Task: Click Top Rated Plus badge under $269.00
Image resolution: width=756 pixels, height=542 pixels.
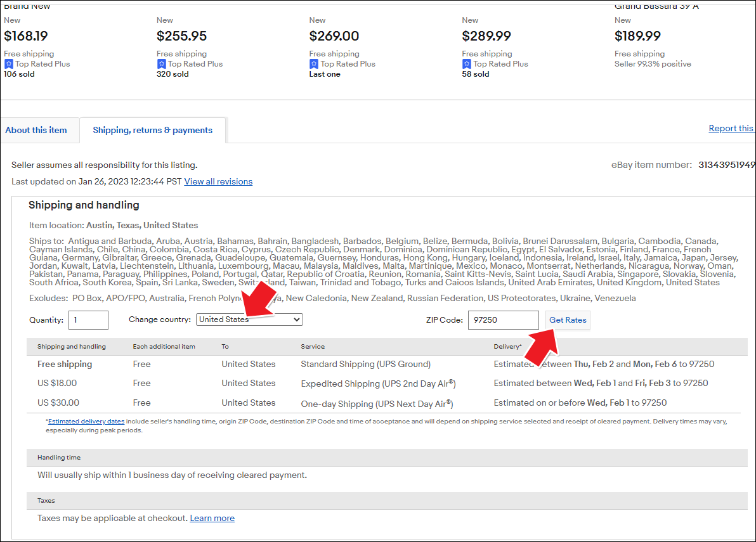Action: coord(342,64)
